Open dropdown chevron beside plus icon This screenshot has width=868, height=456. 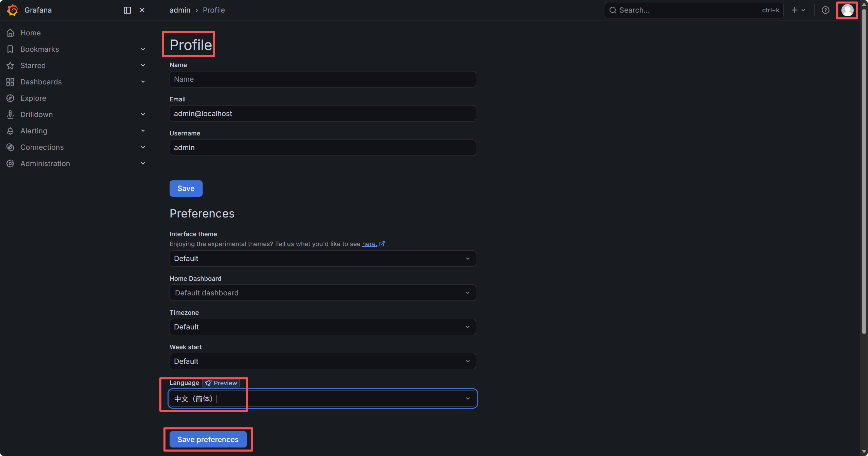click(803, 10)
